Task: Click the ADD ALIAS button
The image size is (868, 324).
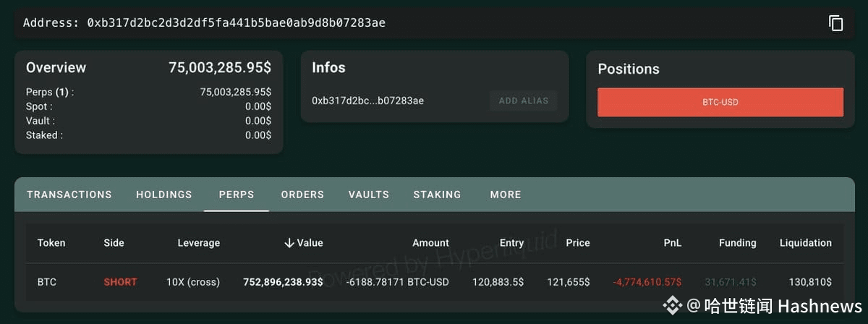Action: click(524, 101)
